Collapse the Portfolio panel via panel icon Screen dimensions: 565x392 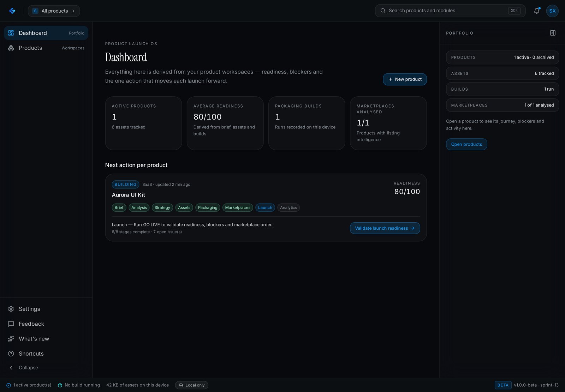553,33
